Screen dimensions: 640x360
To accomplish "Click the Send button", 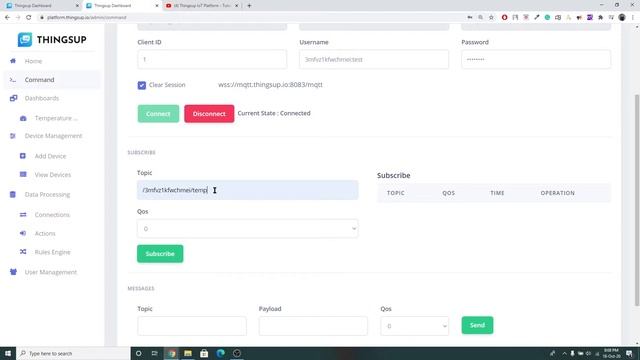I will pos(477,325).
